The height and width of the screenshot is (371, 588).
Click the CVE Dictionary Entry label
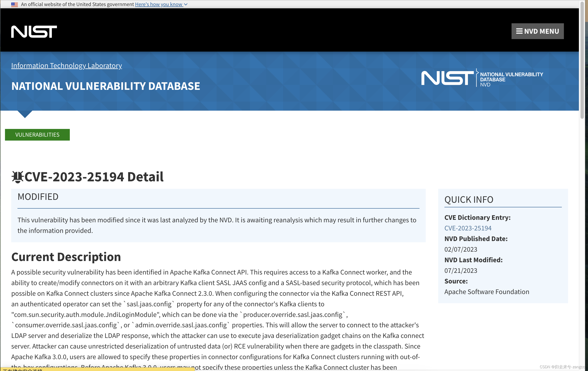pyautogui.click(x=477, y=218)
